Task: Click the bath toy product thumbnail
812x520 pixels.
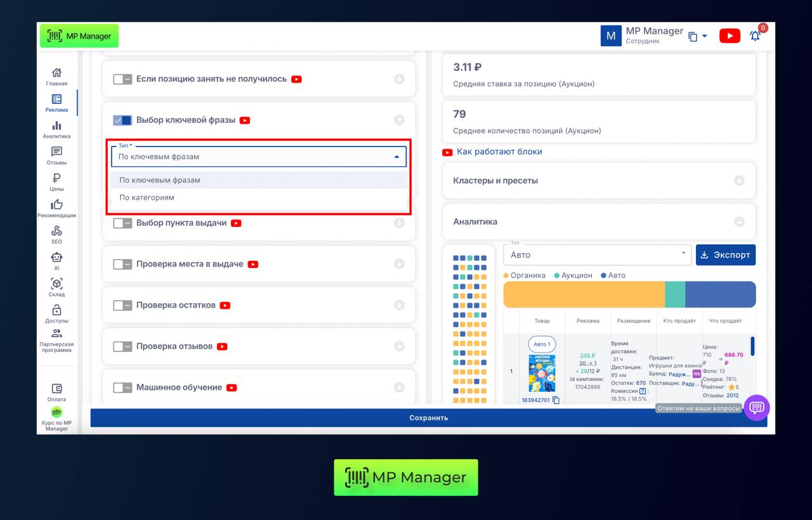Action: click(541, 373)
